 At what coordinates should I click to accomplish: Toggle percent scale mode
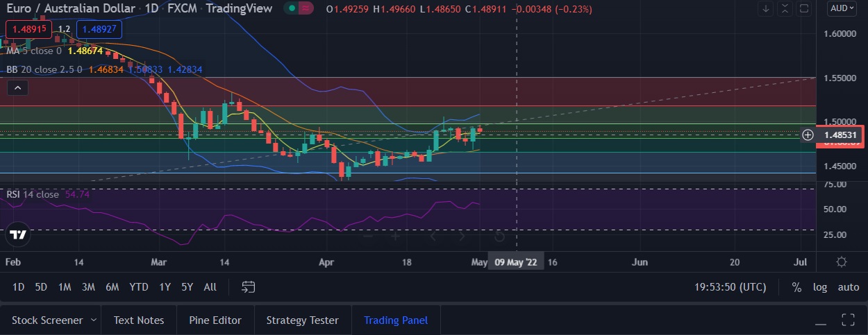[x=796, y=287]
